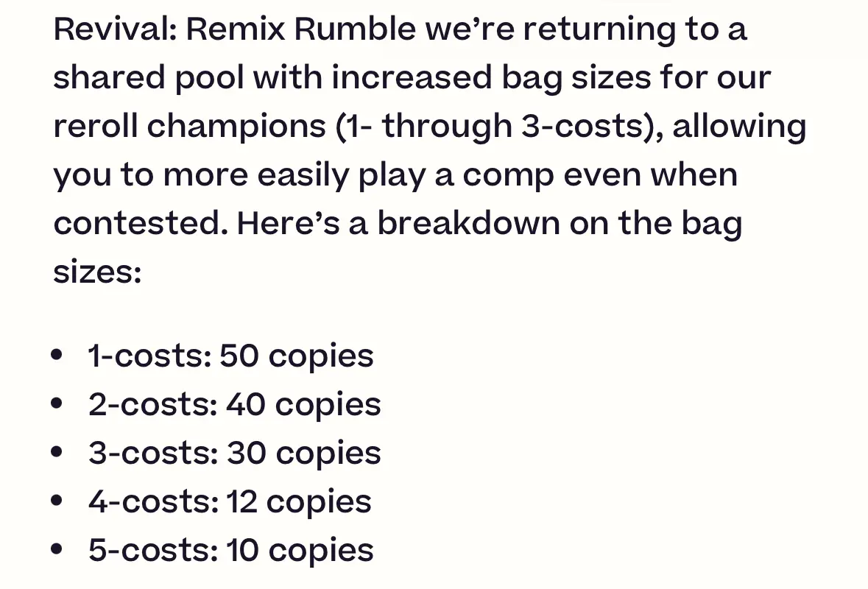Click the phrase 'shared pool' in the text
Viewport: 868px width, 589px height.
[x=149, y=77]
